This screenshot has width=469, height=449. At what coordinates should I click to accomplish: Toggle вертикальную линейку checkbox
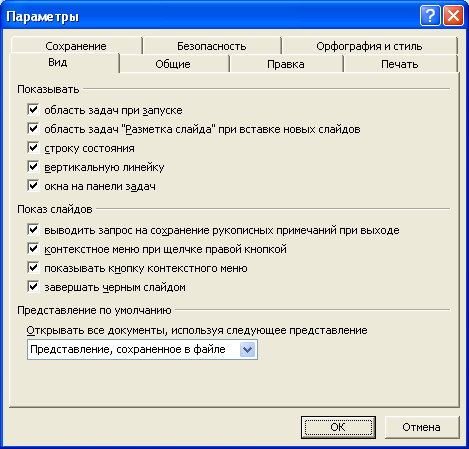click(33, 166)
